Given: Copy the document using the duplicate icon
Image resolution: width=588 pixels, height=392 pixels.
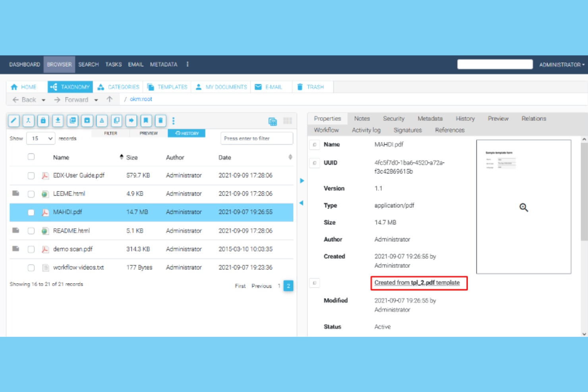Looking at the screenshot, I should [116, 121].
